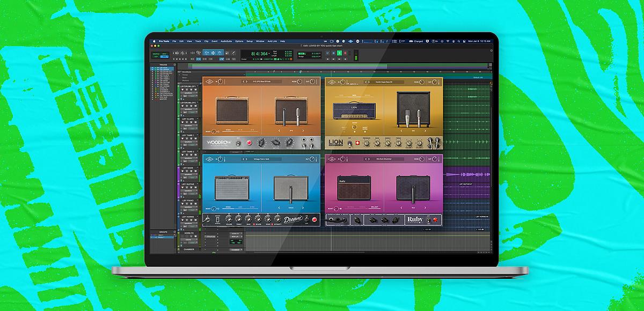
Task: Flip the Woodrow OFF/ON power switch
Action: (238, 143)
